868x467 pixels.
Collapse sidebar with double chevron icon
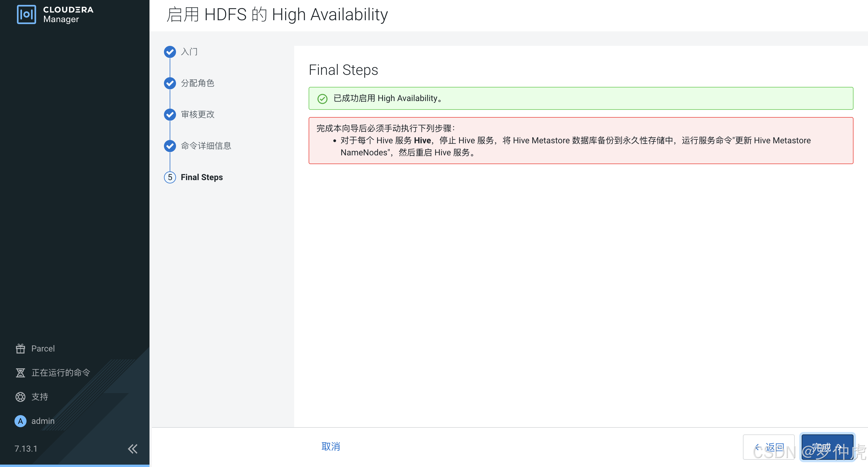coord(133,449)
